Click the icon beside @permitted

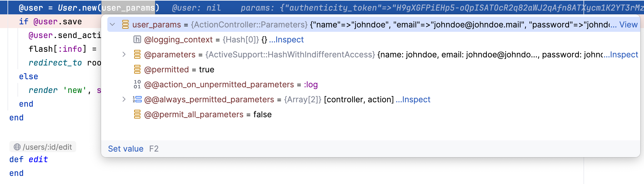137,70
